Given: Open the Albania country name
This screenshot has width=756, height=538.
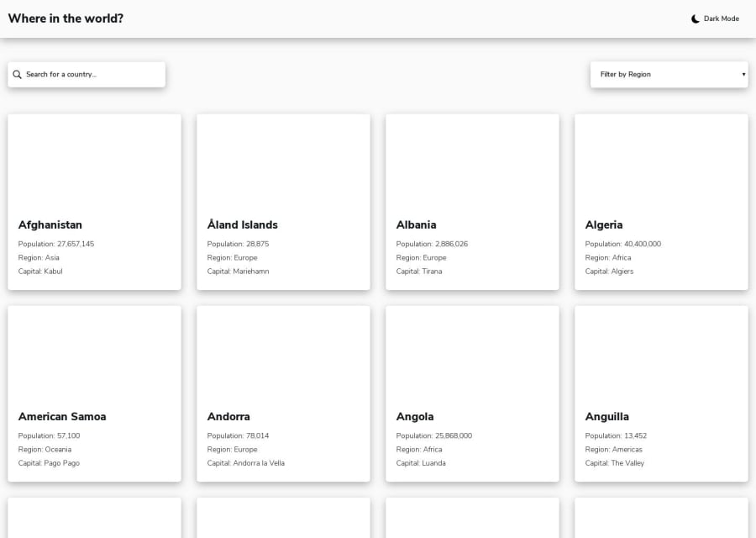Looking at the screenshot, I should [x=416, y=224].
